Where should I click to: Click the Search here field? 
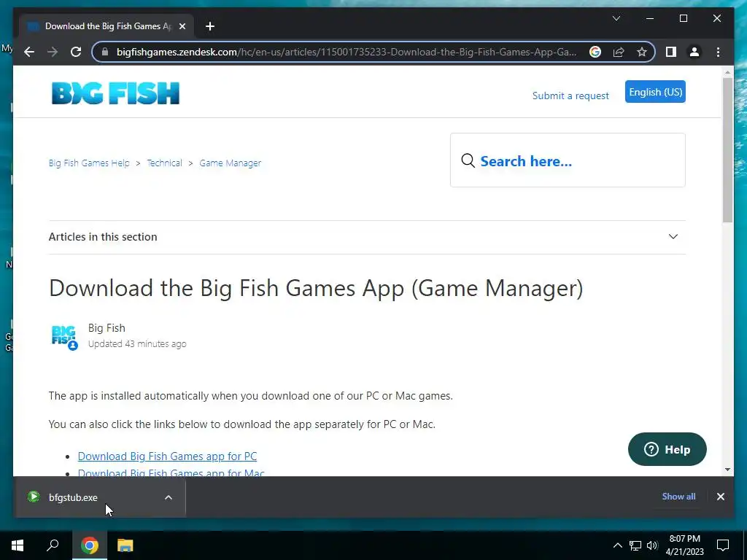568,160
